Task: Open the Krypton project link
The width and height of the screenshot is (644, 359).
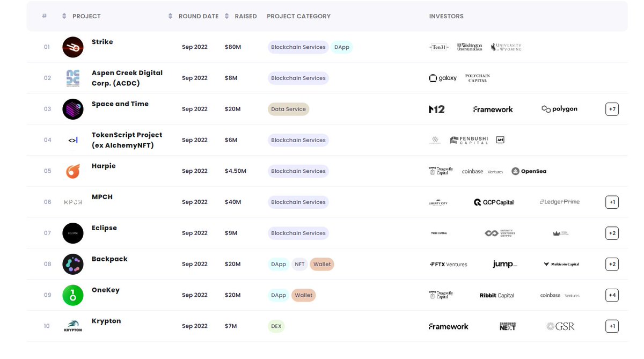Action: tap(106, 321)
